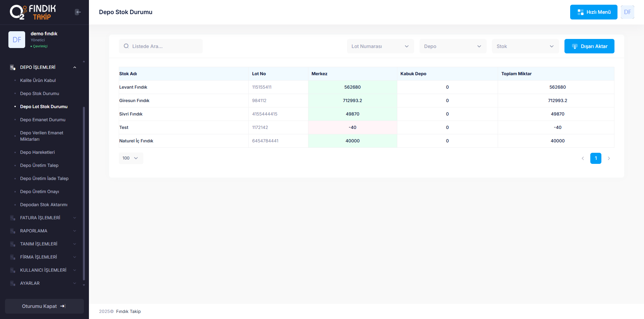Collapse the sidebar with the arrow icon
This screenshot has width=644, height=319.
[78, 12]
